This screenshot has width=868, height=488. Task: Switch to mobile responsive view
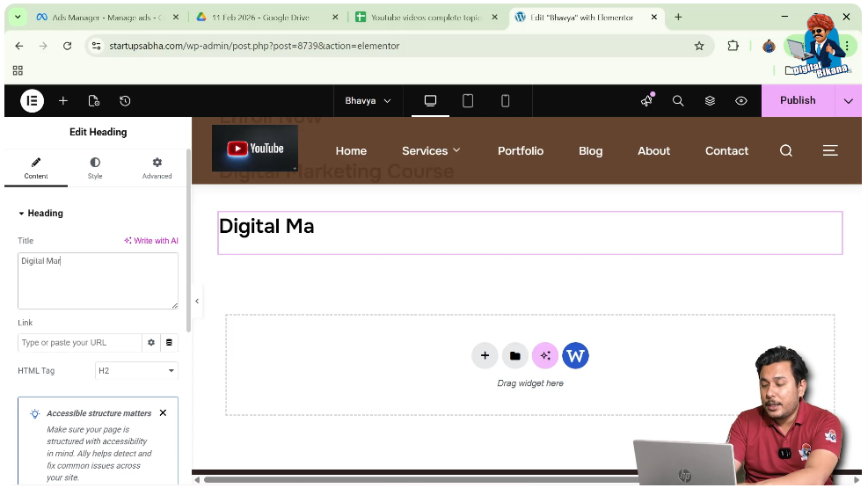click(x=505, y=101)
